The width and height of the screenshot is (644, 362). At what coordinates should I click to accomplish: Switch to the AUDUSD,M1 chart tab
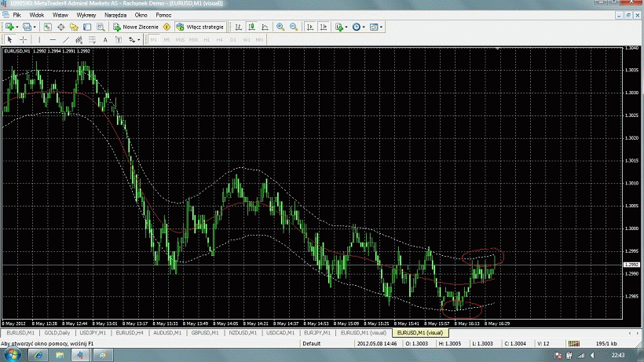[x=167, y=333]
